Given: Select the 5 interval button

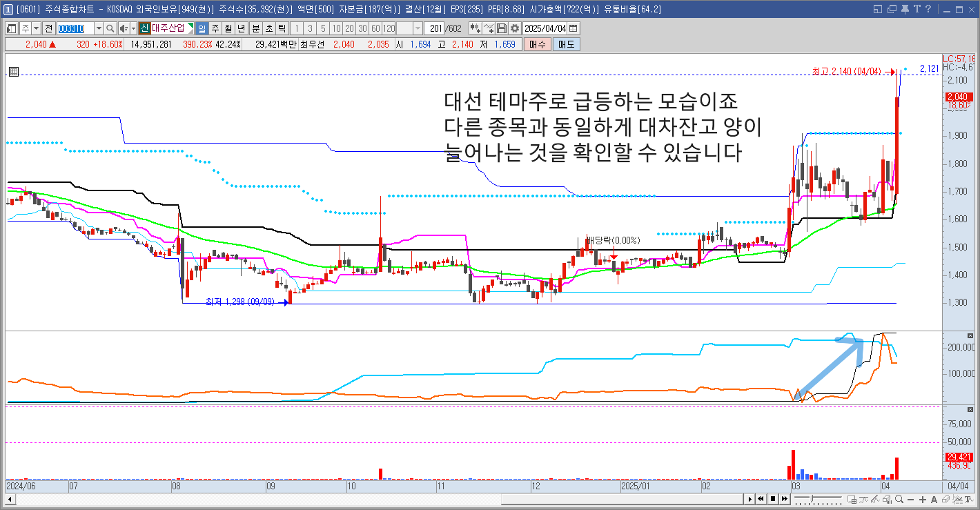Looking at the screenshot, I should pyautogui.click(x=323, y=28).
